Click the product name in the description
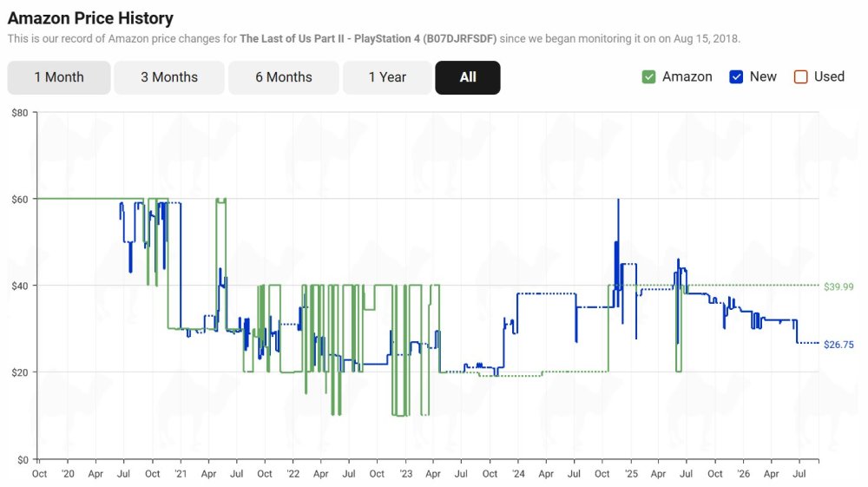Image resolution: width=868 pixels, height=487 pixels. 368,39
